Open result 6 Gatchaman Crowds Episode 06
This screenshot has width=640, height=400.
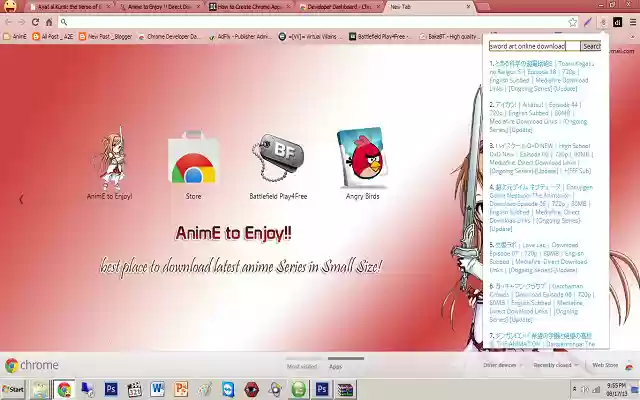[x=541, y=302]
